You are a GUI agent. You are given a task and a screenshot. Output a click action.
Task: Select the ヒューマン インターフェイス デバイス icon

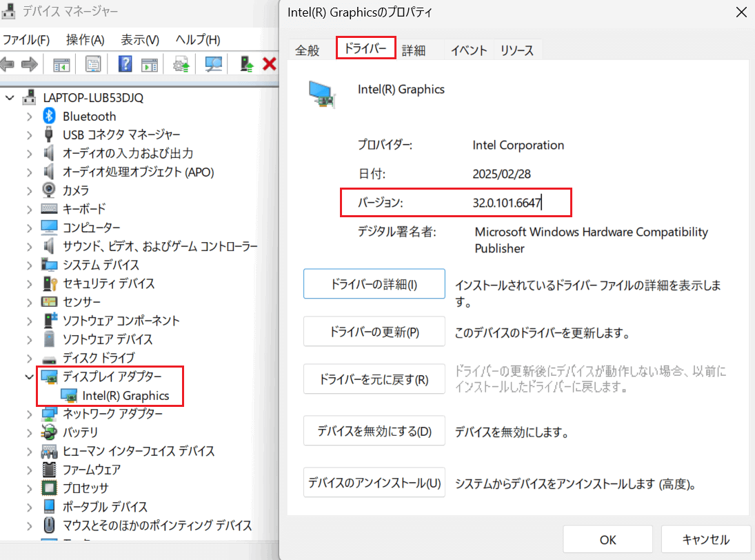49,451
